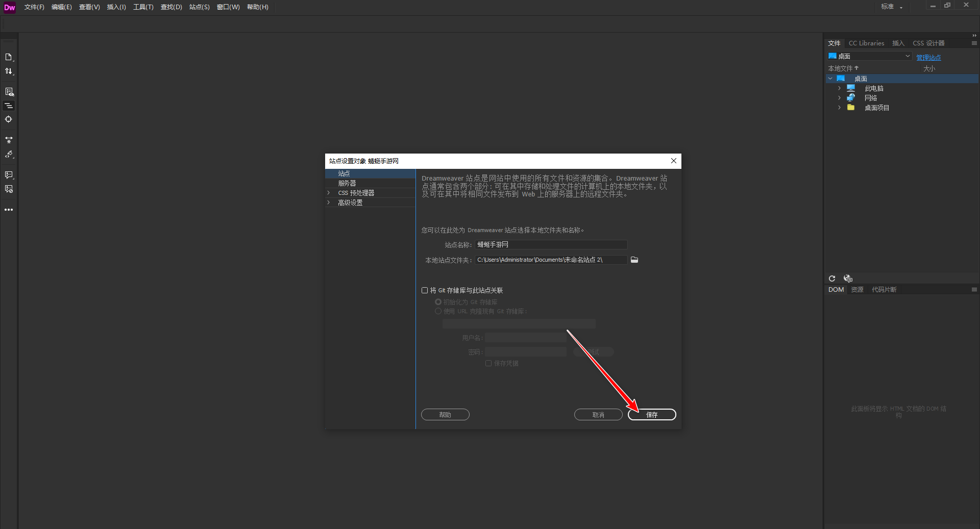Click the Dreamweaver Dw logo
This screenshot has height=529, width=980.
coord(10,7)
